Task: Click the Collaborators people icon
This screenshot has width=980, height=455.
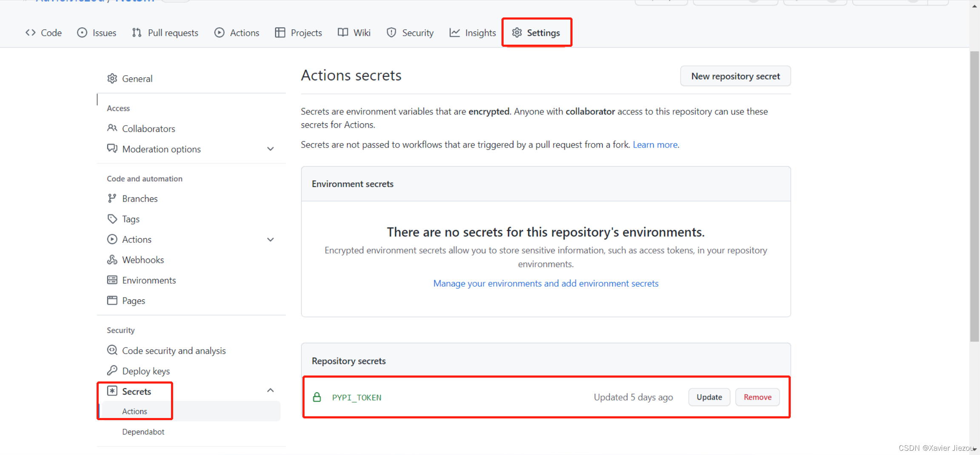Action: 112,128
